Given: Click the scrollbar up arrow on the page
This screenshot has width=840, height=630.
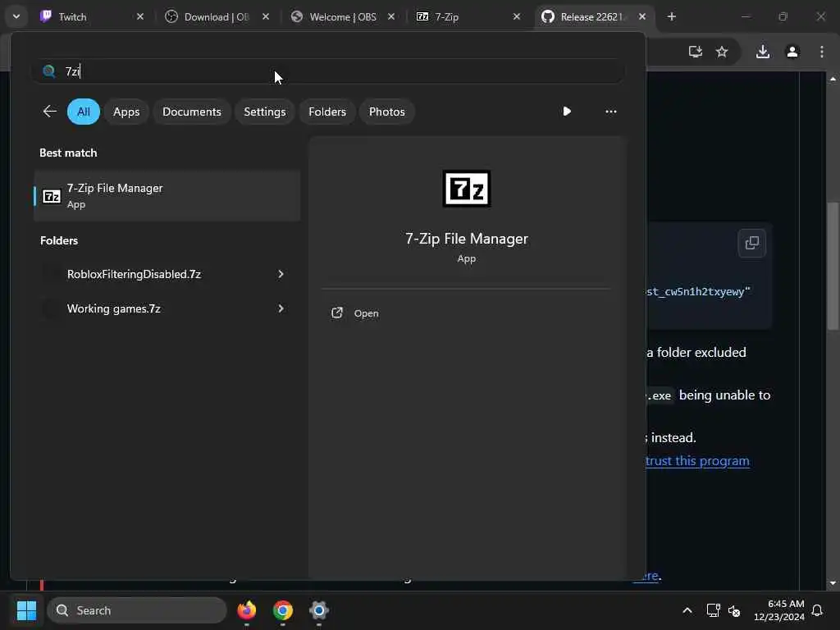Looking at the screenshot, I should click(x=833, y=79).
